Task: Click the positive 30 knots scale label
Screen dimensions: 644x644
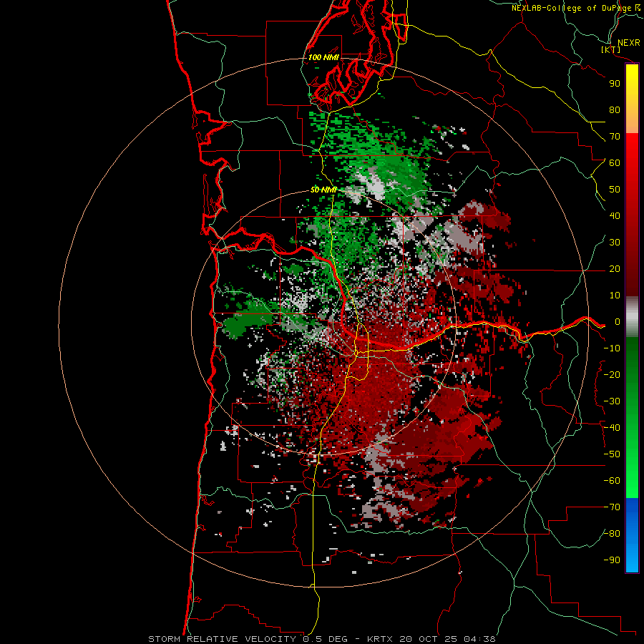Action: click(615, 243)
